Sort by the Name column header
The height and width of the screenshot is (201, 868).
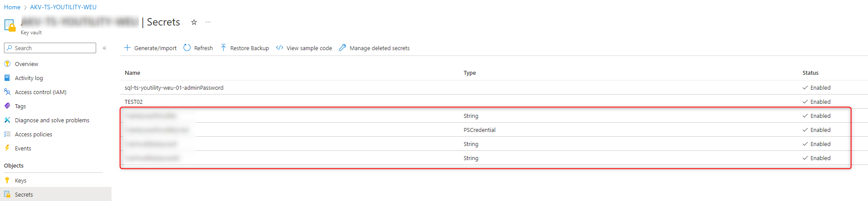133,73
